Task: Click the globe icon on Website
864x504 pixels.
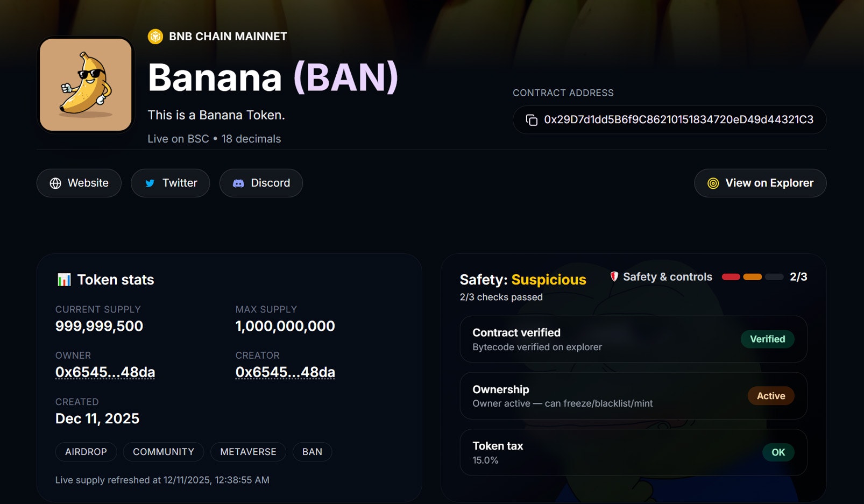Action: tap(55, 183)
